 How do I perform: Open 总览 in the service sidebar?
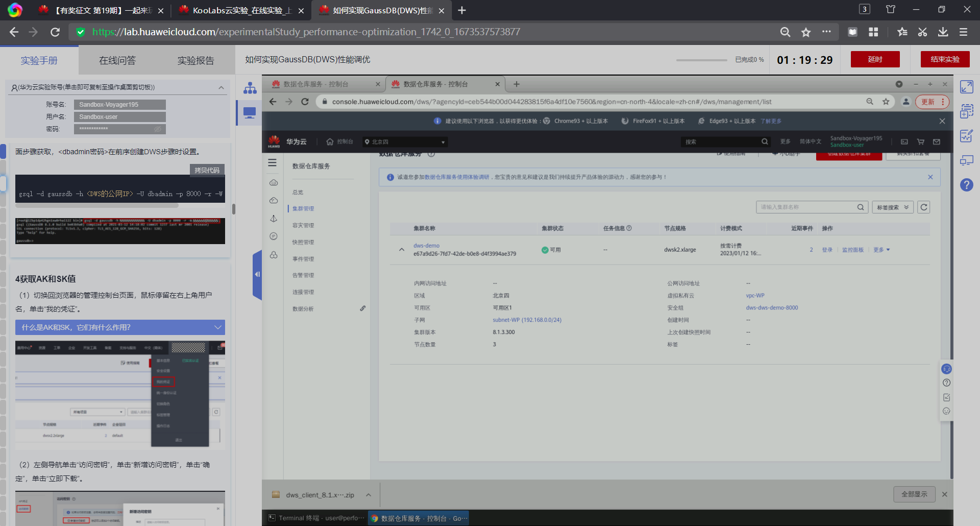click(x=298, y=193)
